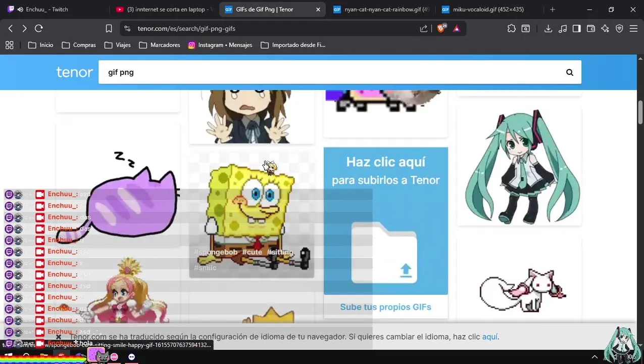The height and width of the screenshot is (364, 644).
Task: Open the Brave VPN shield icon
Action: coord(619,29)
